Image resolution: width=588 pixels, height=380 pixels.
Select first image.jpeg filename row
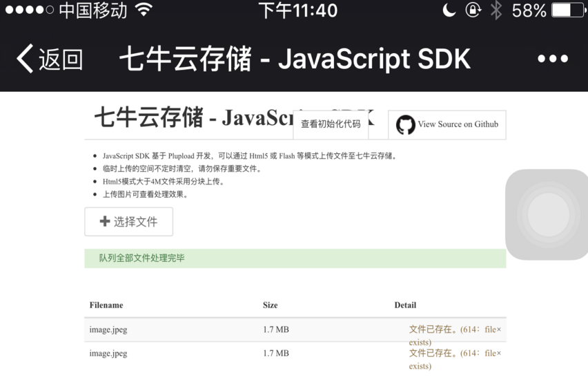pos(108,330)
